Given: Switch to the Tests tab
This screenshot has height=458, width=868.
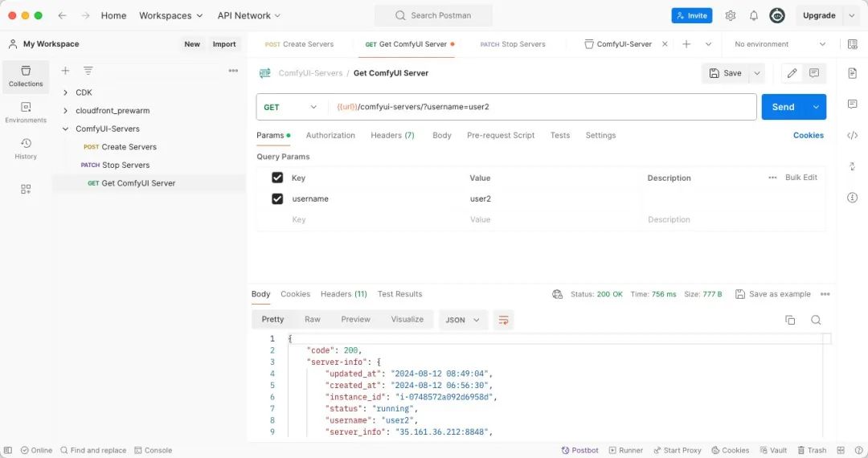Looking at the screenshot, I should click(559, 135).
